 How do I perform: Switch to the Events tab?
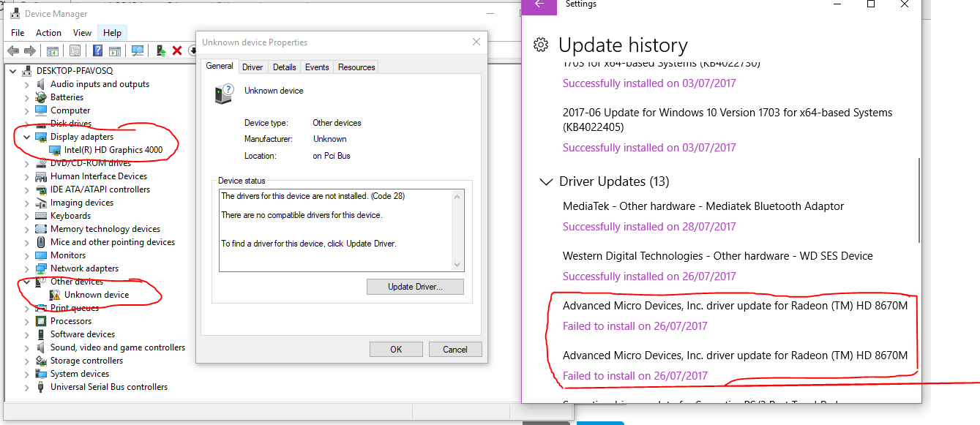click(x=317, y=67)
